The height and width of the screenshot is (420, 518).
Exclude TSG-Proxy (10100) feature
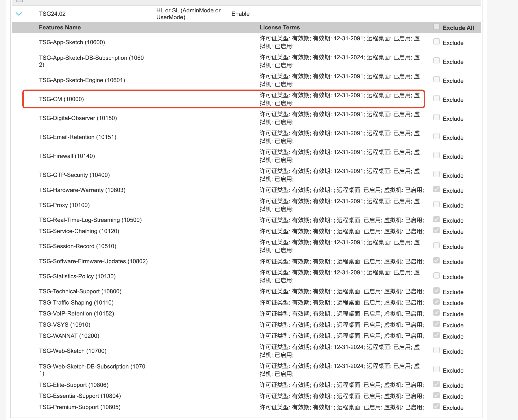click(437, 204)
